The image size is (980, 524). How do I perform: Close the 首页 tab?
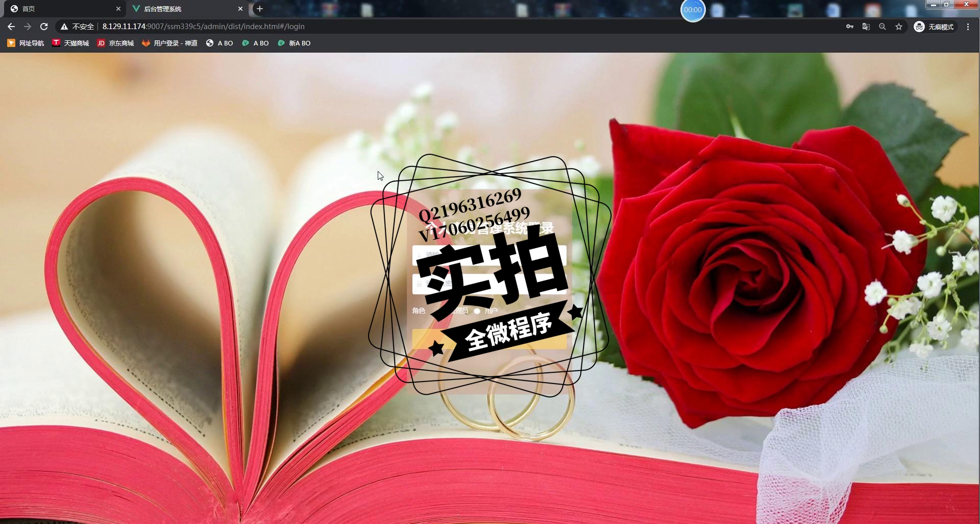pyautogui.click(x=118, y=9)
